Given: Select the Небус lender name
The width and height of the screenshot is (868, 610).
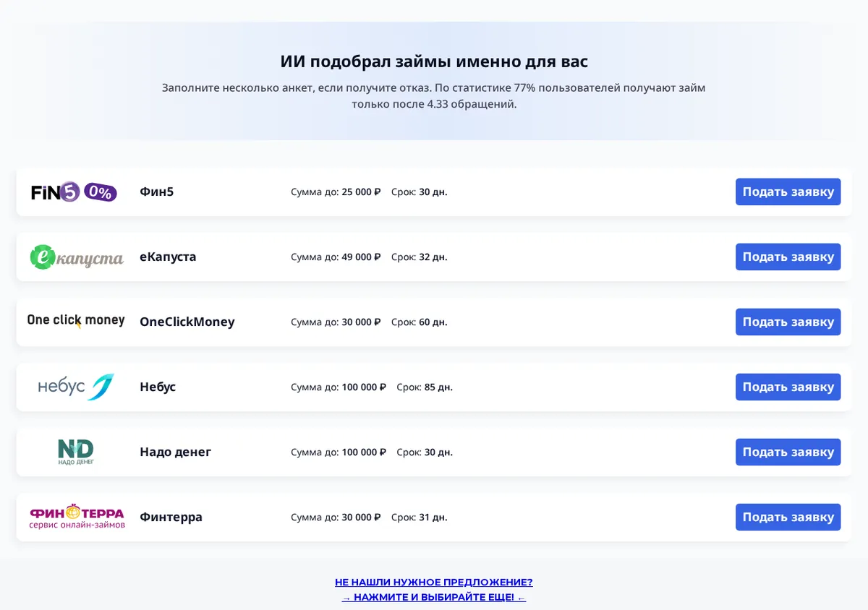Looking at the screenshot, I should 158,387.
